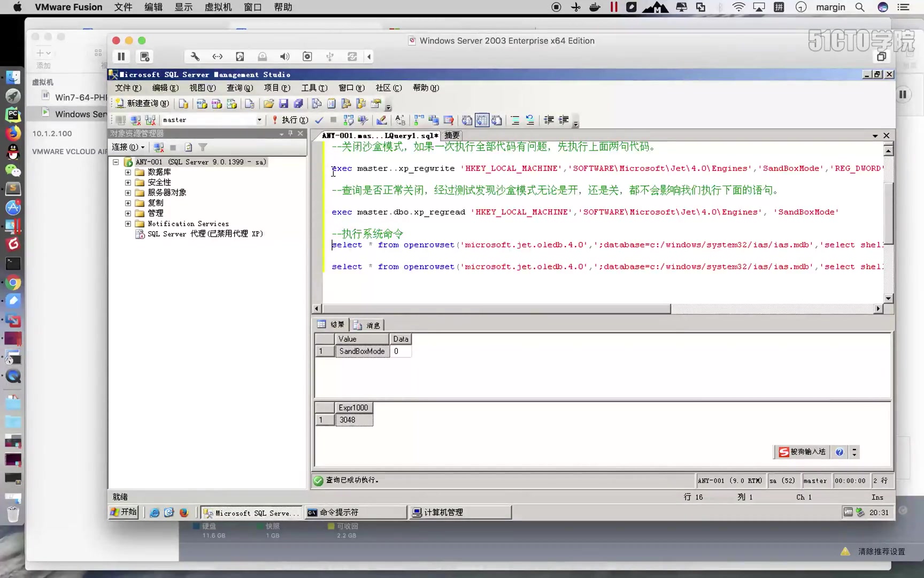Open the Registered Servers window icon
The height and width of the screenshot is (578, 924).
317,104
